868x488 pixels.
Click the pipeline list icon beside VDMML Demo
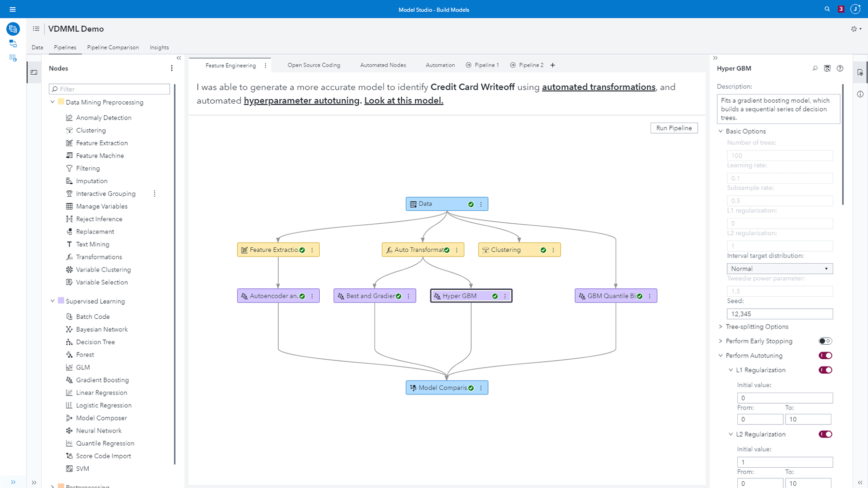point(36,28)
